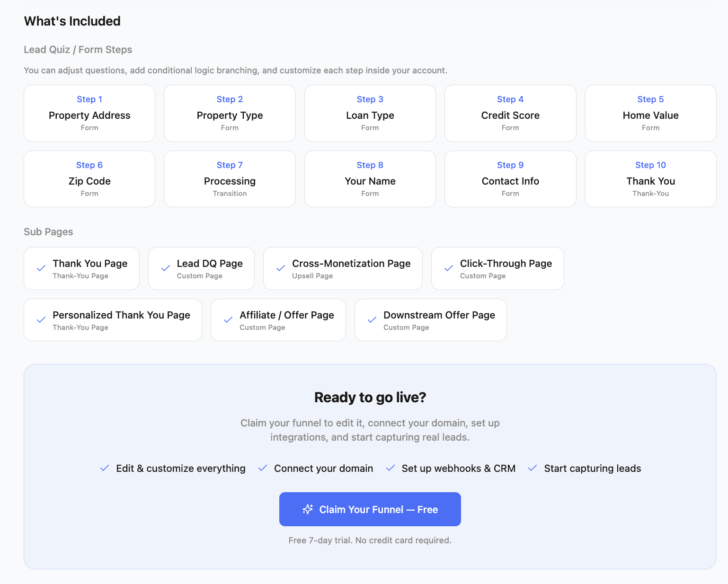Select the Step 9 Contact Info card
This screenshot has height=584, width=728.
click(x=510, y=179)
